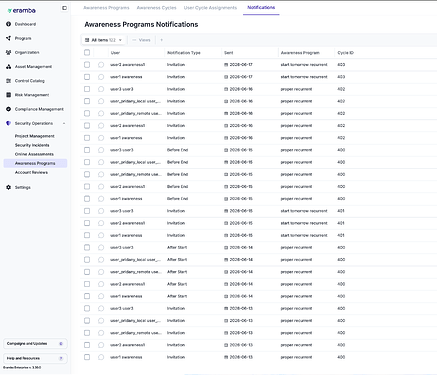Viewport: 437px width, 375px height.
Task: Click calendar icon for user3 user3 After Start row
Action: click(226, 248)
